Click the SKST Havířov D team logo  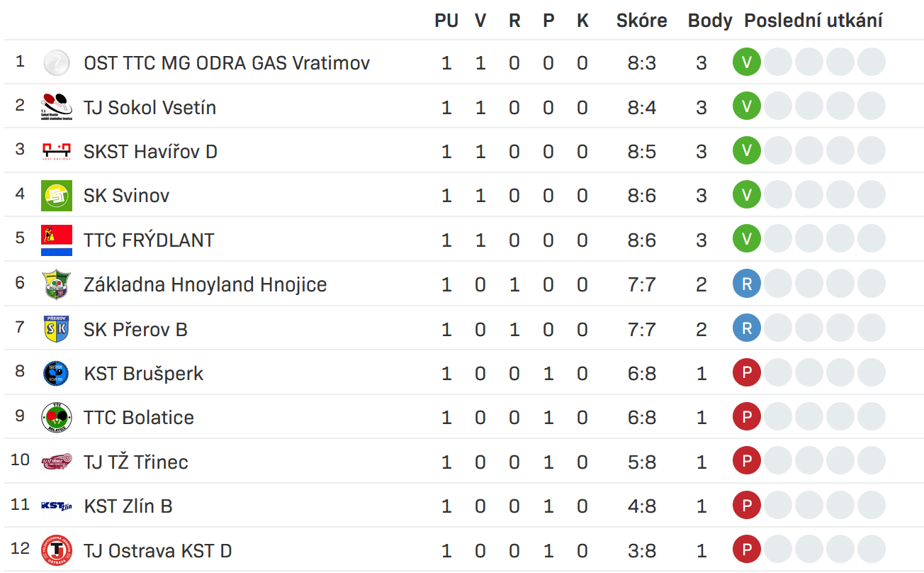point(57,151)
